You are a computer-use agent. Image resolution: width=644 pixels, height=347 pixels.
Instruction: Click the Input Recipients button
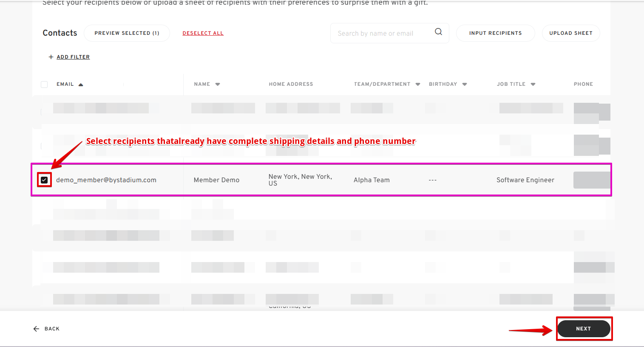[495, 33]
